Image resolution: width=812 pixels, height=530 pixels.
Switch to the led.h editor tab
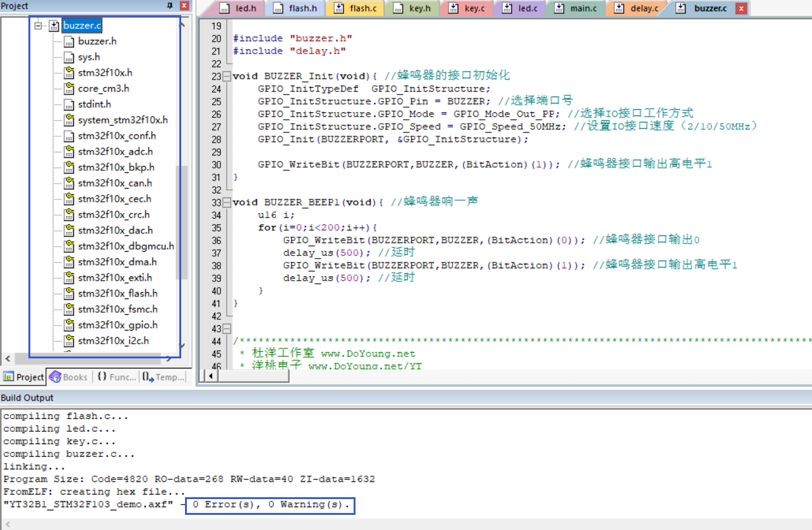(239, 8)
